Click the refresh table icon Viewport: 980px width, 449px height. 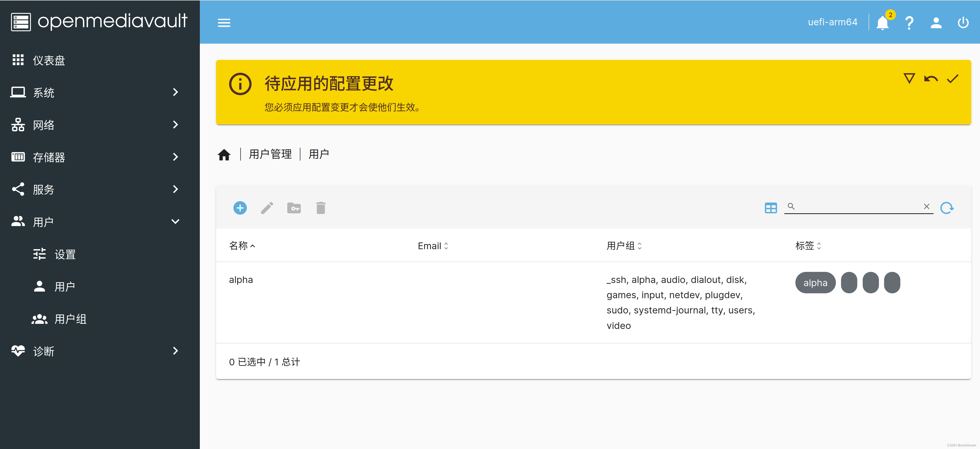pyautogui.click(x=946, y=208)
